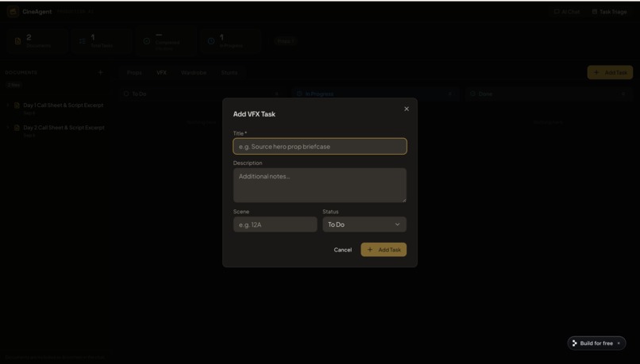Click the In Progress stat card

click(x=230, y=41)
